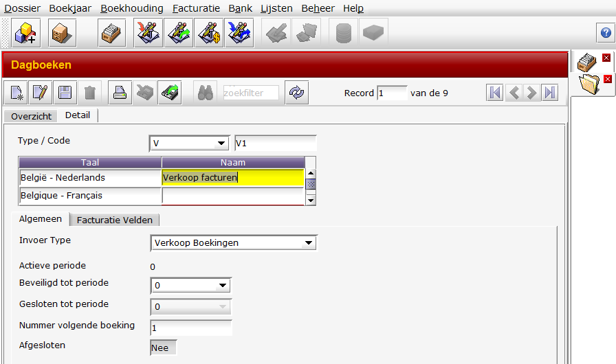This screenshot has height=364, width=616.
Task: Go to the previous record
Action: pos(514,93)
